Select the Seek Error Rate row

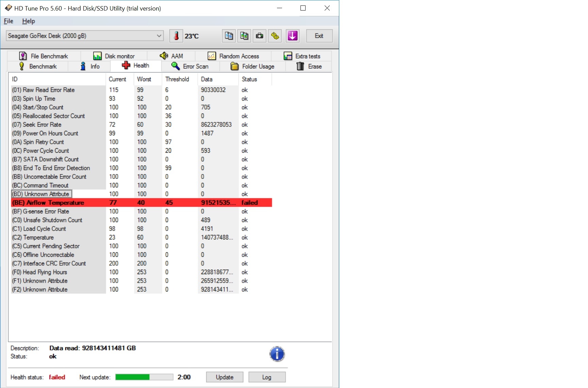tap(142, 125)
